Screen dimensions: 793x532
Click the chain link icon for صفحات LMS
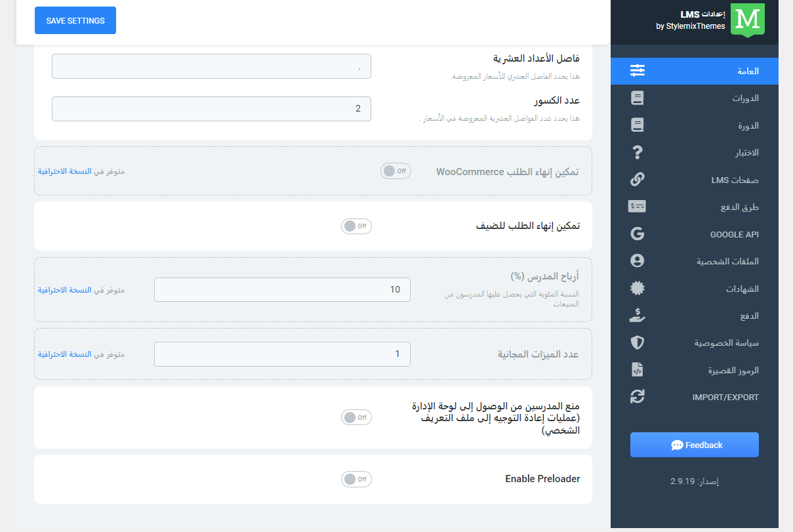coord(637,180)
